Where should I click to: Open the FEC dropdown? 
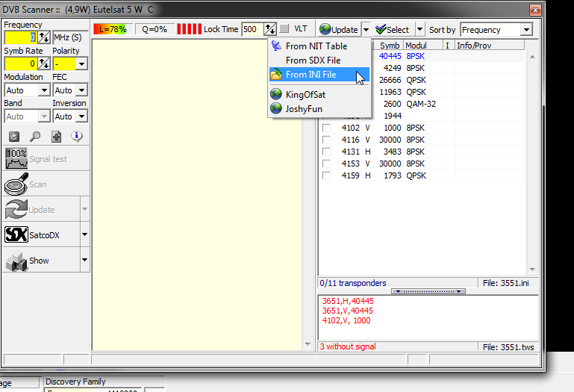click(x=81, y=90)
